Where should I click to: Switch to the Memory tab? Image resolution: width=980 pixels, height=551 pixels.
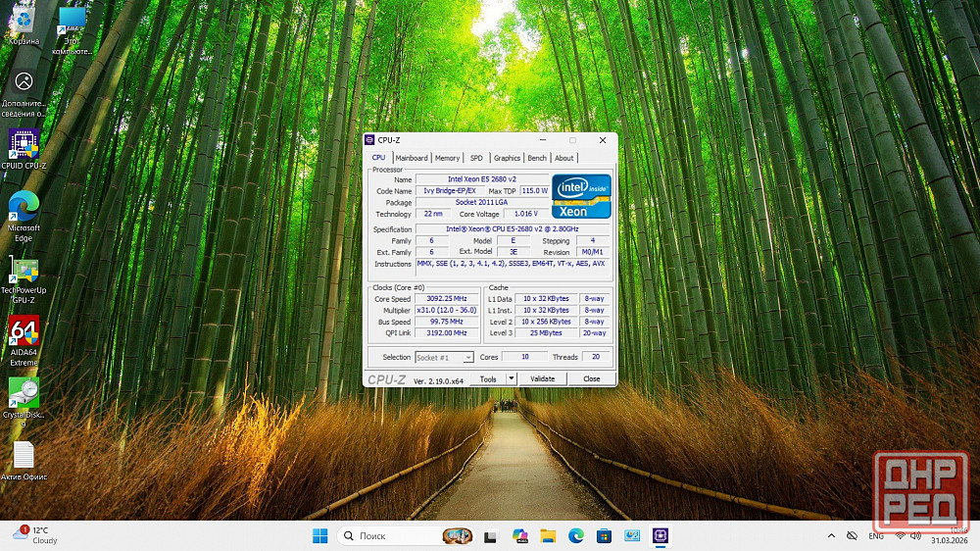coord(447,158)
